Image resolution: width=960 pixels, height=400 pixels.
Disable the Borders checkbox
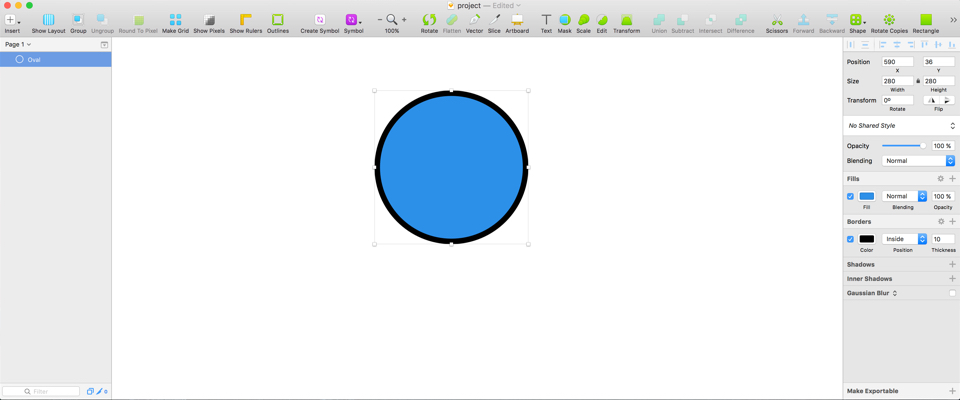point(851,240)
